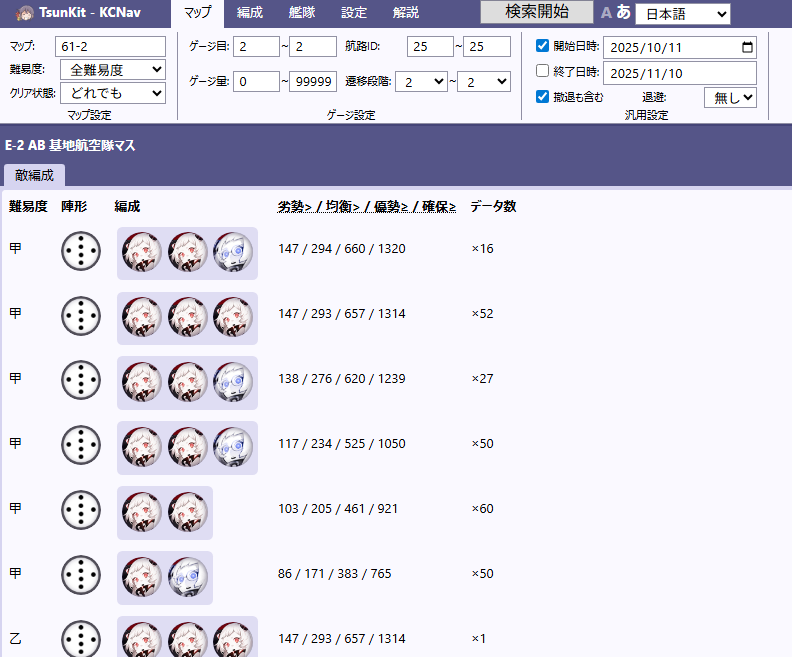This screenshot has width=792, height=657.
Task: Open the second 遷移段階 dropdown
Action: [484, 82]
